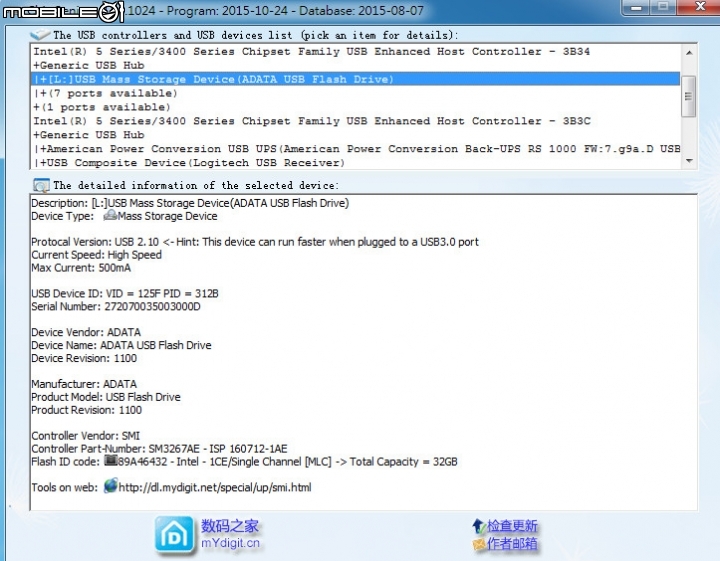
Task: Click the 检查更新 check update link
Action: pos(512,526)
